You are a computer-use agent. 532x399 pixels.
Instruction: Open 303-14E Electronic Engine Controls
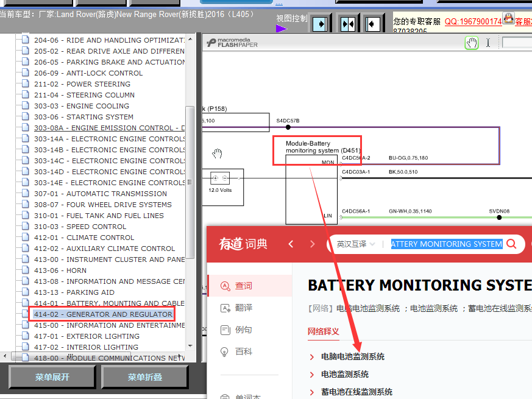109,183
